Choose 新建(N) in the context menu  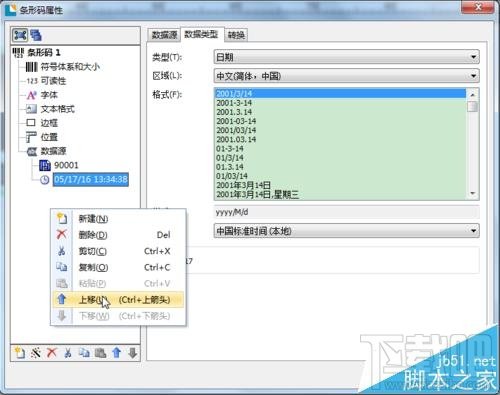point(118,219)
